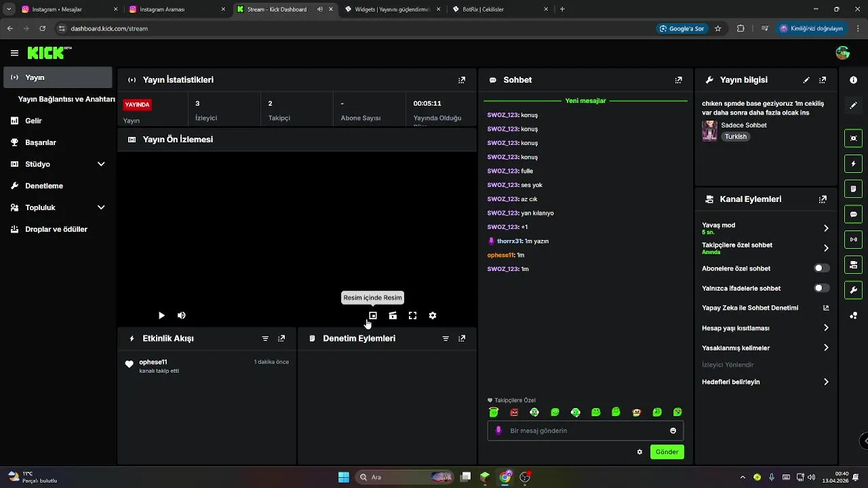
Task: Click the Turkish language tag
Action: 735,136
